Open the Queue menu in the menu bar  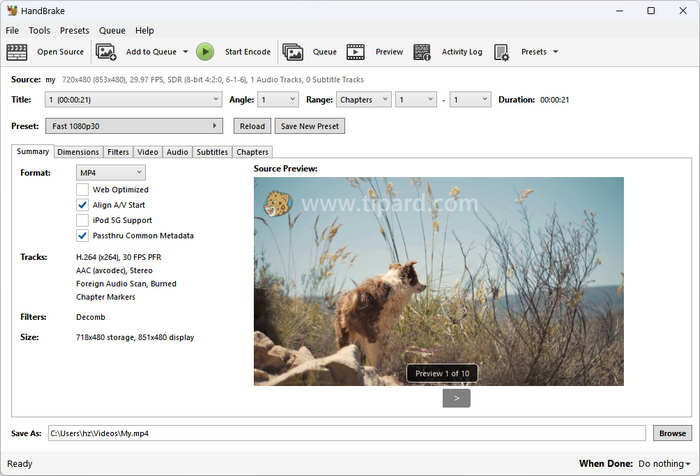112,30
